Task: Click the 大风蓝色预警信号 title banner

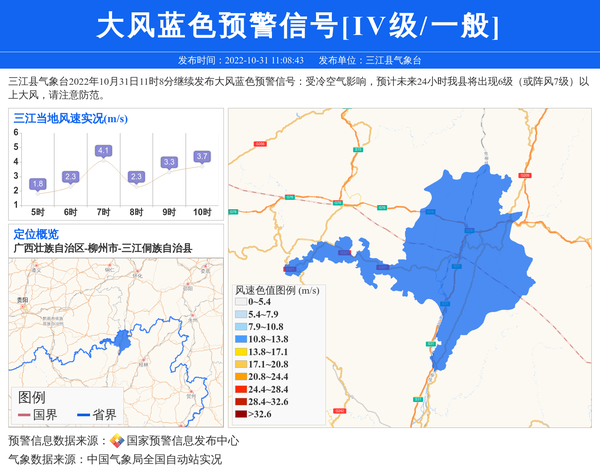Action: click(299, 25)
